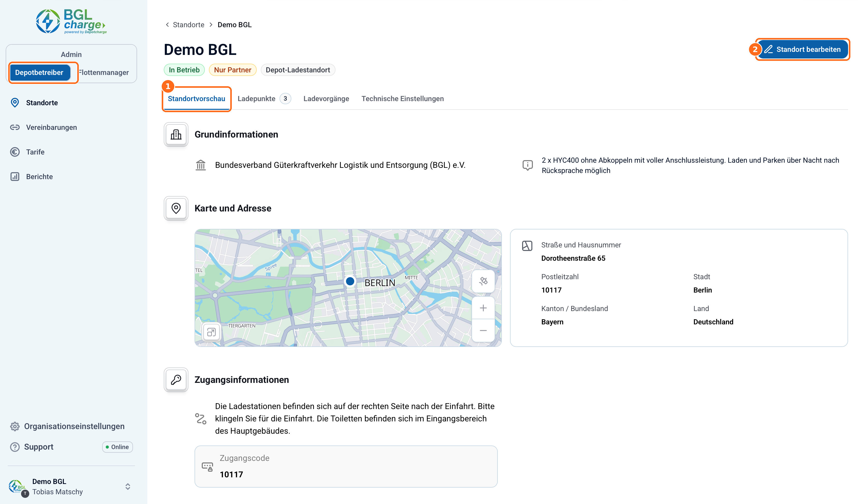864x504 pixels.
Task: Click the info comment icon beside HYC400 note
Action: point(527,165)
